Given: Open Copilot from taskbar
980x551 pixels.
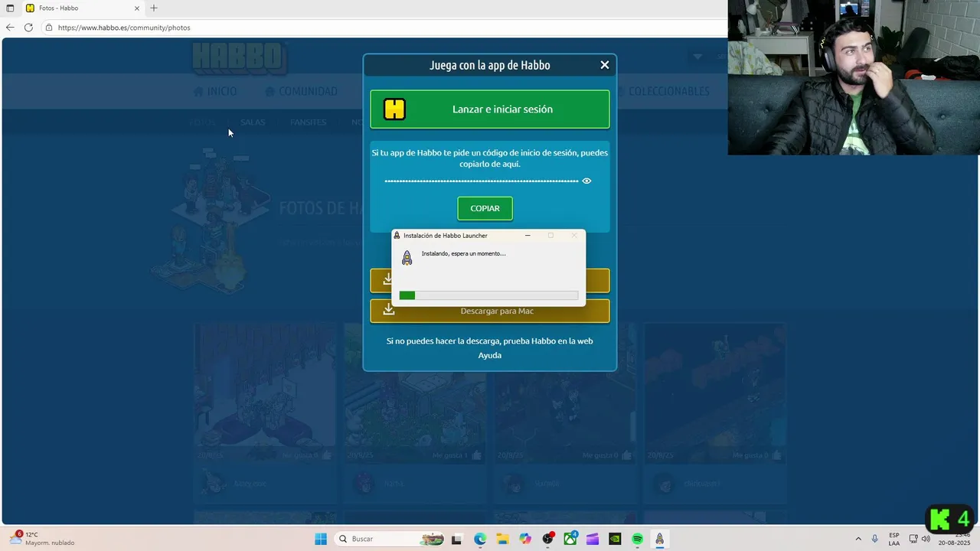Looking at the screenshot, I should click(x=524, y=539).
